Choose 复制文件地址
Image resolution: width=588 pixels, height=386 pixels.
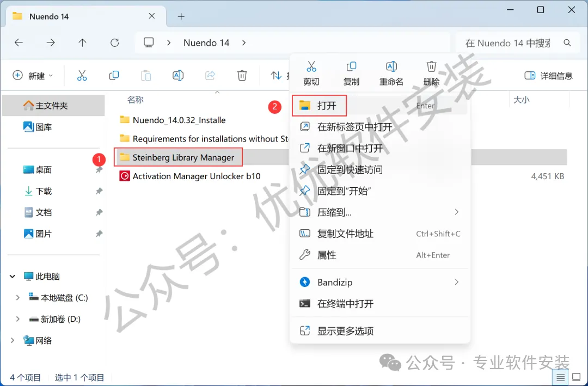380,234
